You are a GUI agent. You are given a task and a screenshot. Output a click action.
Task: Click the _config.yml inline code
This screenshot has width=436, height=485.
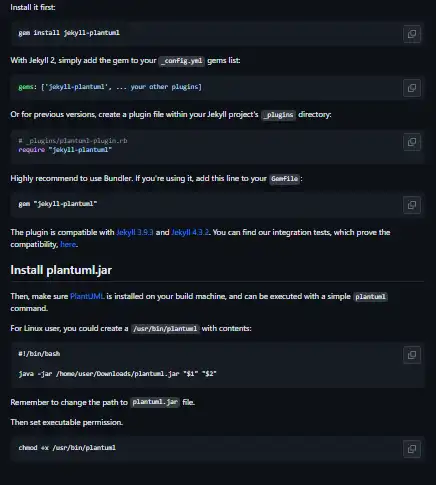[x=182, y=61]
